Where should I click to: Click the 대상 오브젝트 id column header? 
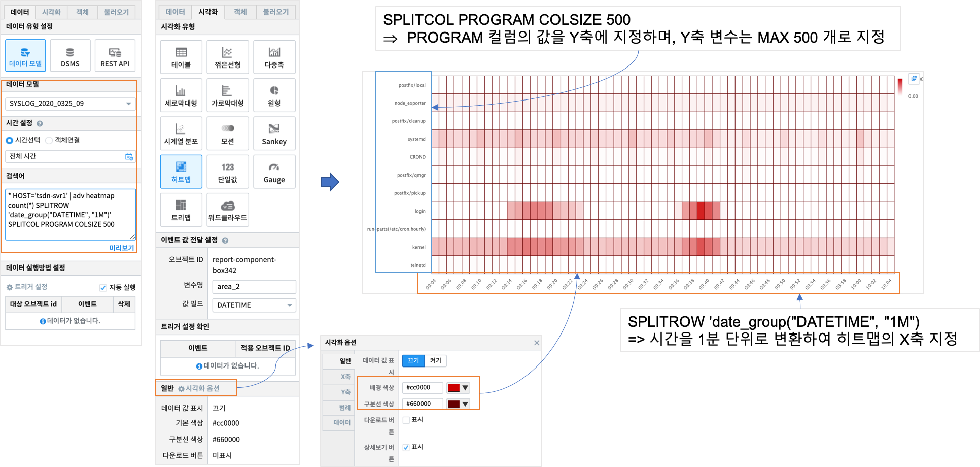click(x=33, y=304)
